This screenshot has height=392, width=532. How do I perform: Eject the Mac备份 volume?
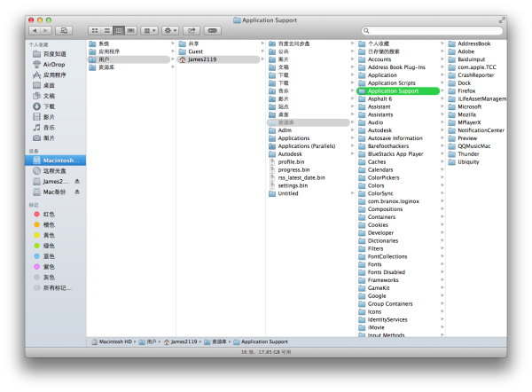[x=76, y=192]
